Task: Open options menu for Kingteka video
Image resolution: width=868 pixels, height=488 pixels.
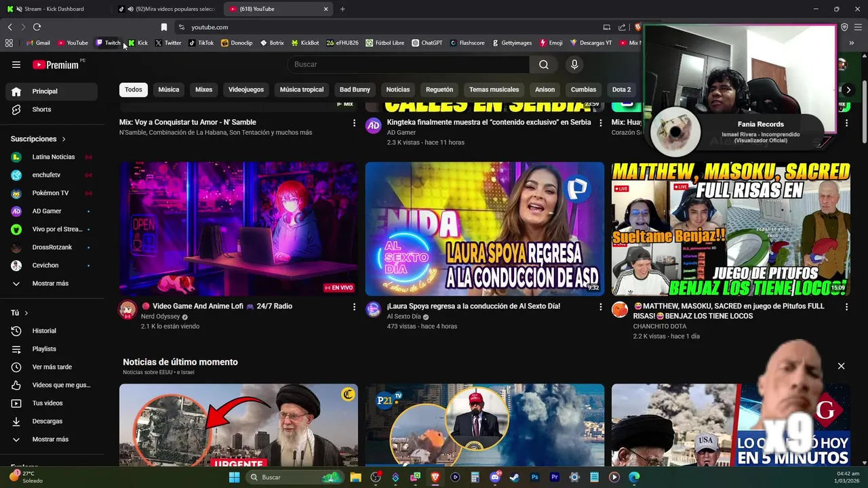Action: (600, 123)
